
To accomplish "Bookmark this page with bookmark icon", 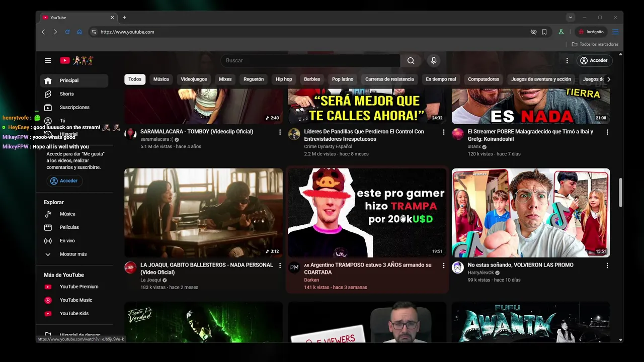I will tap(544, 32).
